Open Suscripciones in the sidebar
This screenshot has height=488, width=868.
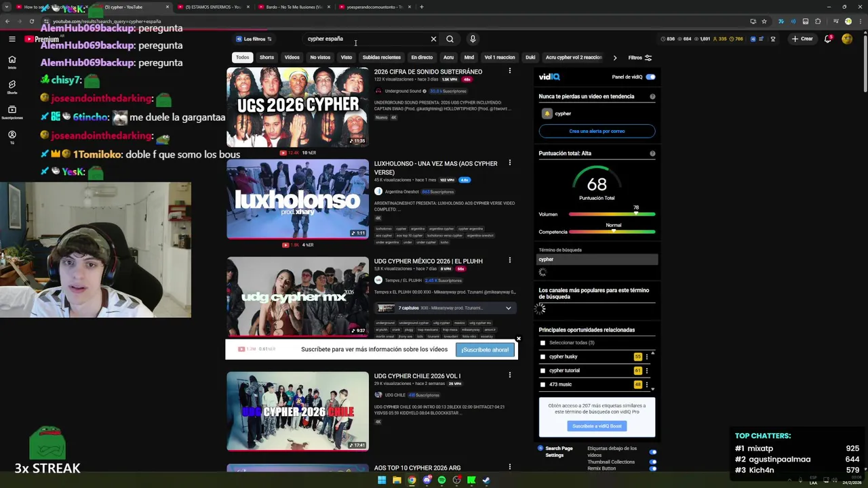click(x=12, y=112)
